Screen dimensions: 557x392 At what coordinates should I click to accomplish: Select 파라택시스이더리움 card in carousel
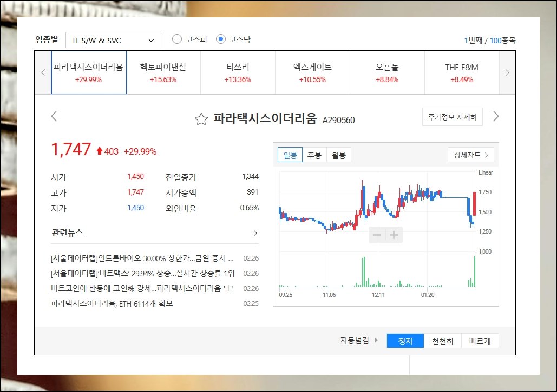[x=89, y=72]
